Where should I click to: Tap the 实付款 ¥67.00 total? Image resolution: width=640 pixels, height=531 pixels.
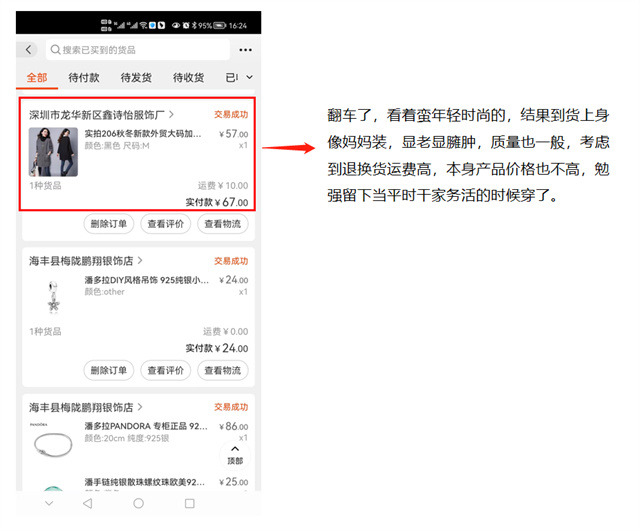click(x=217, y=202)
